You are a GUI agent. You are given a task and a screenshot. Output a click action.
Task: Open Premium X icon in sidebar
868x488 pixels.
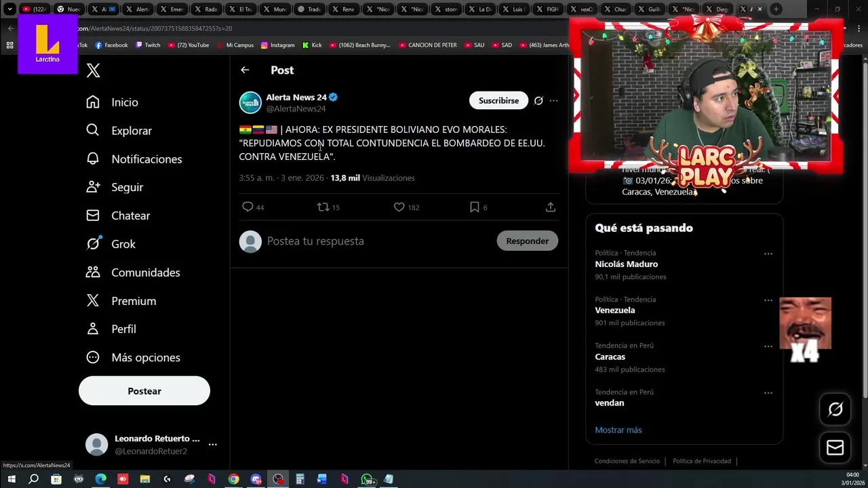point(93,300)
